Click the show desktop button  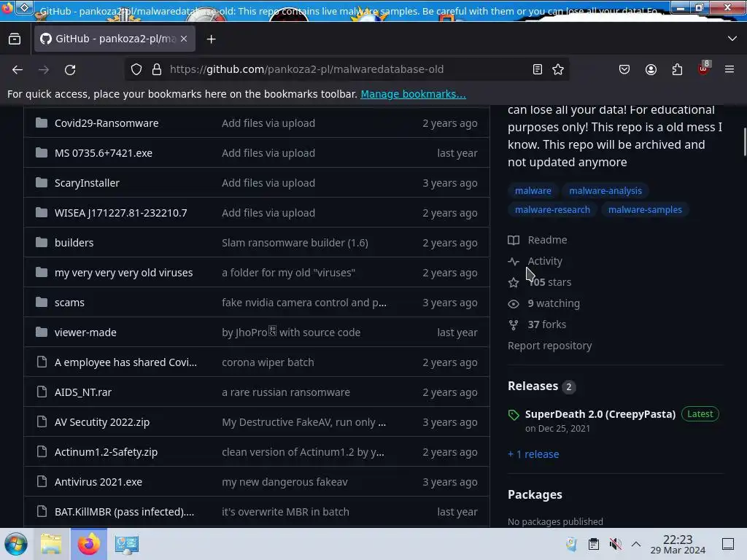pyautogui.click(x=728, y=544)
